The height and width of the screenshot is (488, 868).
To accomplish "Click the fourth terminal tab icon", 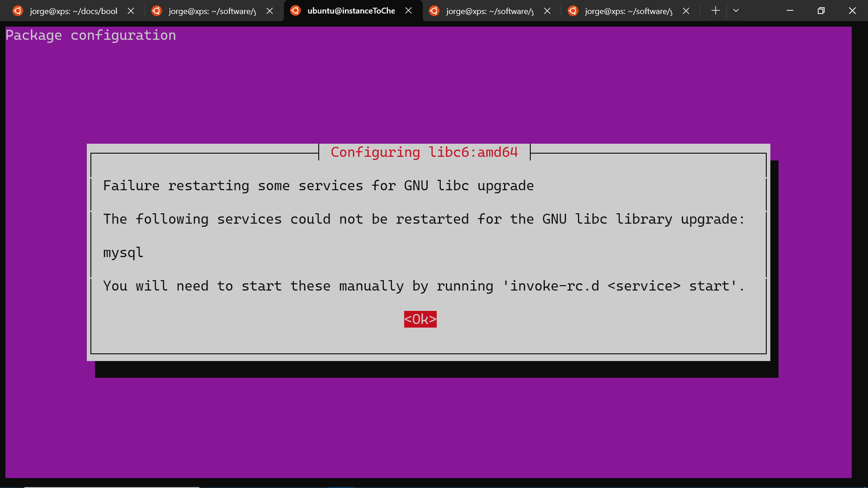I will click(434, 11).
